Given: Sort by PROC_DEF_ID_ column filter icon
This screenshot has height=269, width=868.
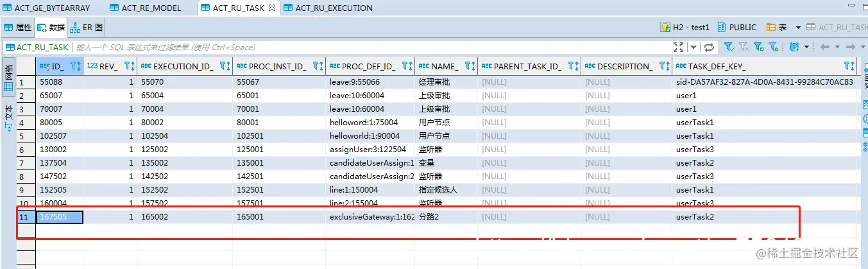Looking at the screenshot, I should [x=407, y=66].
